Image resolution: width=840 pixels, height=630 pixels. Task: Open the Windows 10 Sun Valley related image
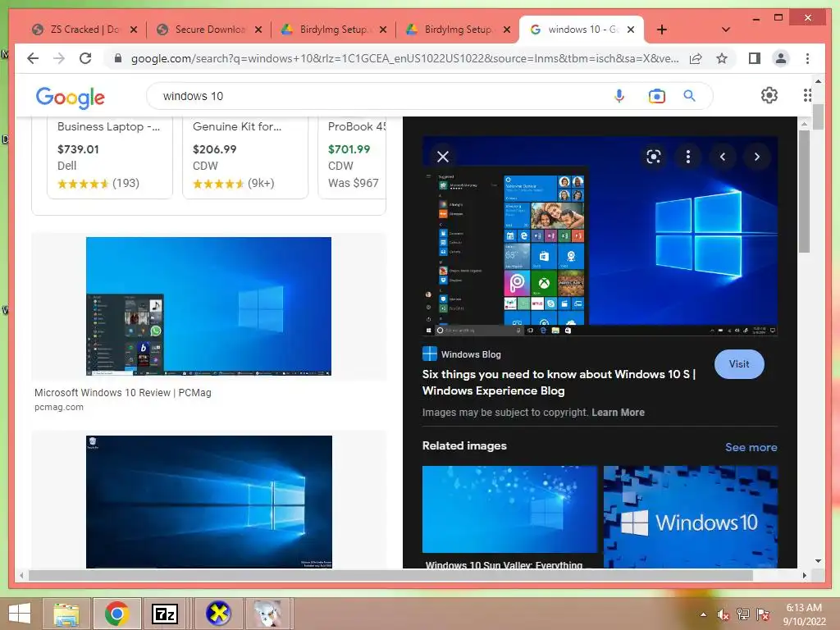[509, 509]
